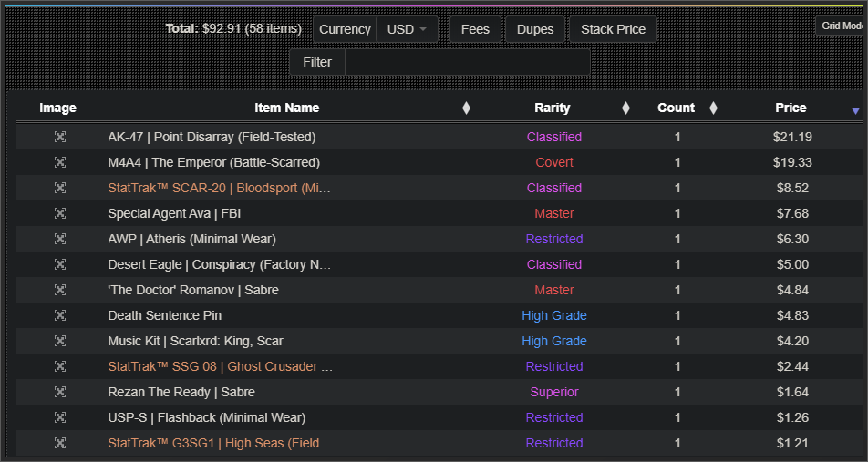
Task: Sort the table by Count column
Action: click(713, 108)
